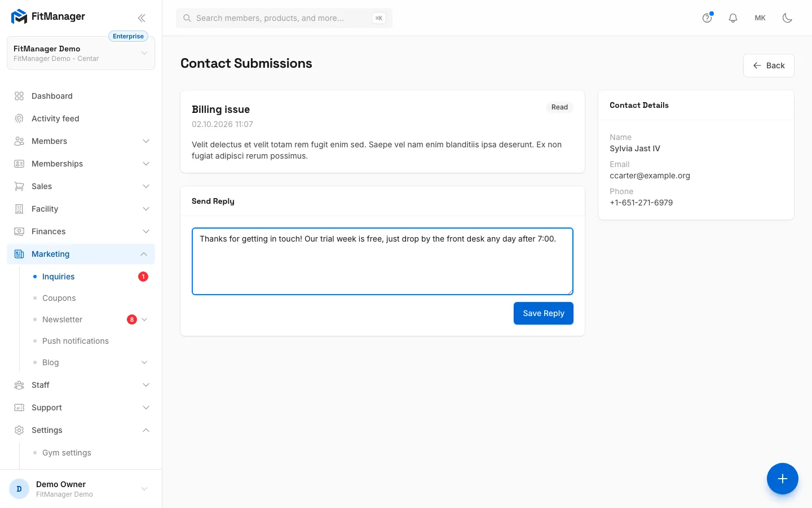Screen dimensions: 812x508
Task: Open the Inquiries menu item
Action: 90,277
